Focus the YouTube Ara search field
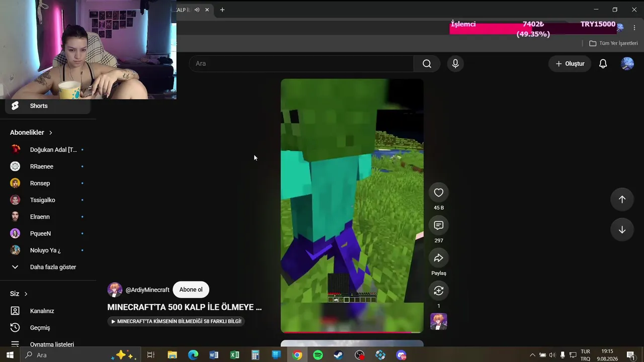 click(301, 63)
